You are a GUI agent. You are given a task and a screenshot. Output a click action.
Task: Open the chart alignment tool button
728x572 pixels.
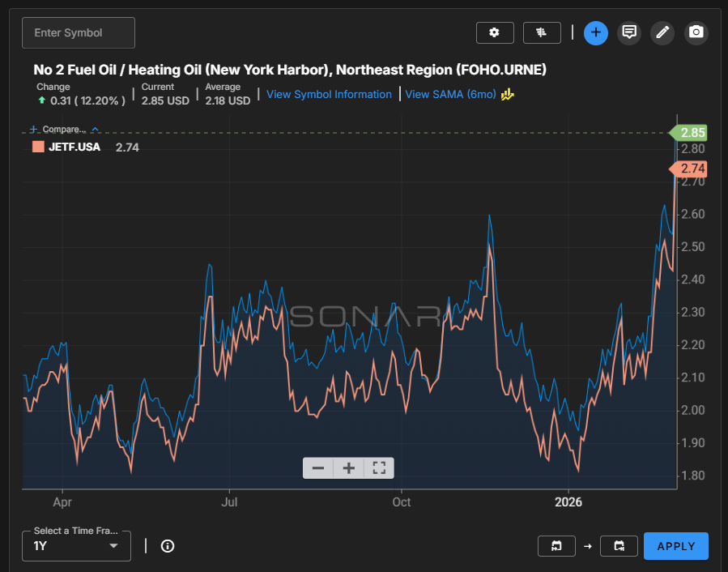coord(542,33)
